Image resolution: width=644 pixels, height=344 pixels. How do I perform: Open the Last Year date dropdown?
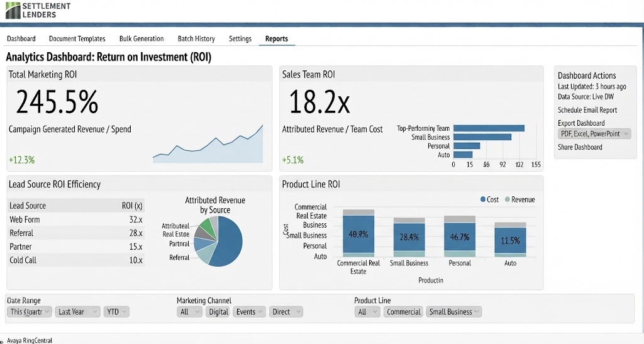point(77,312)
